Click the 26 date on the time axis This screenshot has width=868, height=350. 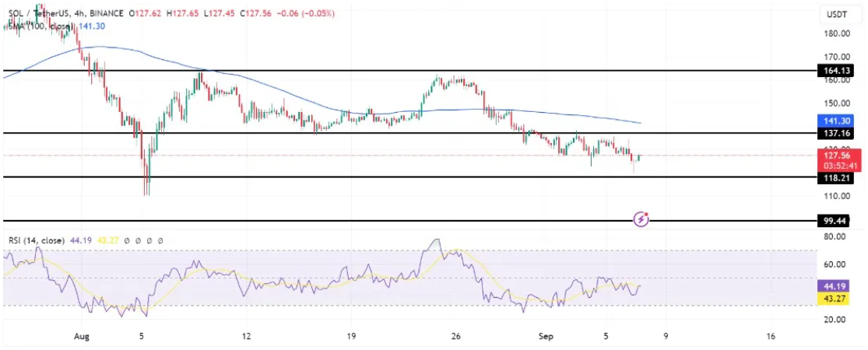pyautogui.click(x=457, y=337)
